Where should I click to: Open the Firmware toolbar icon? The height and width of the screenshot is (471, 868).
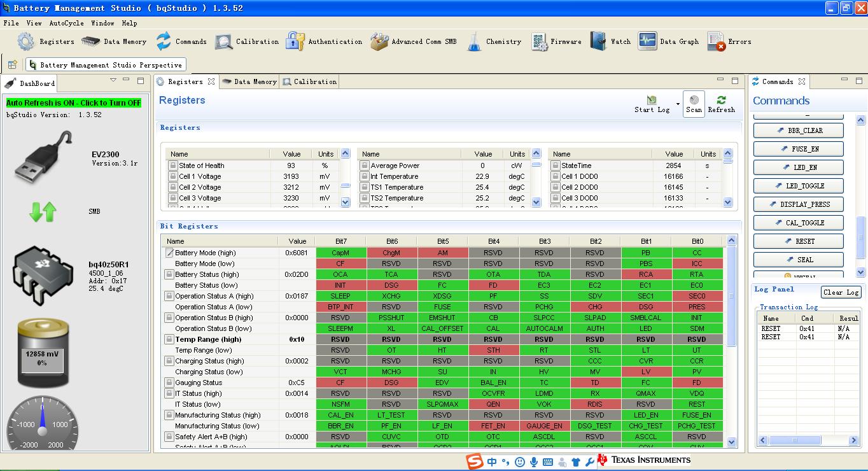(538, 41)
